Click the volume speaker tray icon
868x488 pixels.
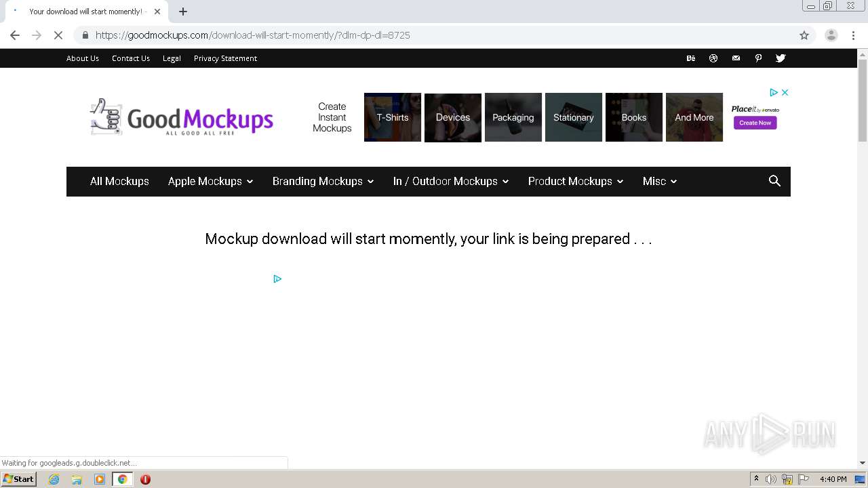[771, 479]
